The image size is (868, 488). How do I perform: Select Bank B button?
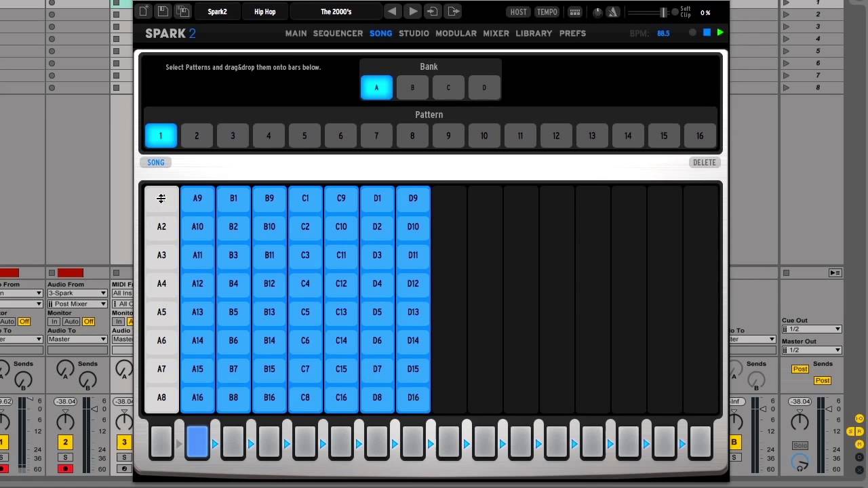pos(412,87)
